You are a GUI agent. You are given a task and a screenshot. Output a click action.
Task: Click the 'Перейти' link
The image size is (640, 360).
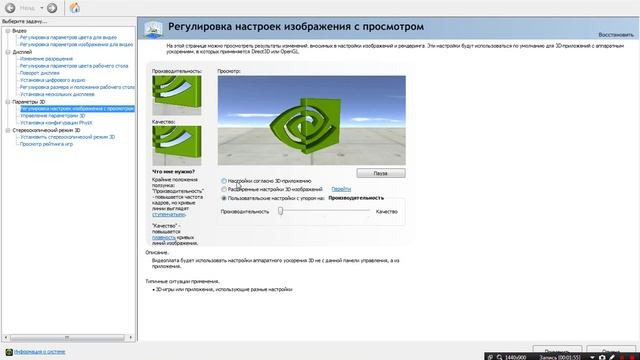coord(341,189)
